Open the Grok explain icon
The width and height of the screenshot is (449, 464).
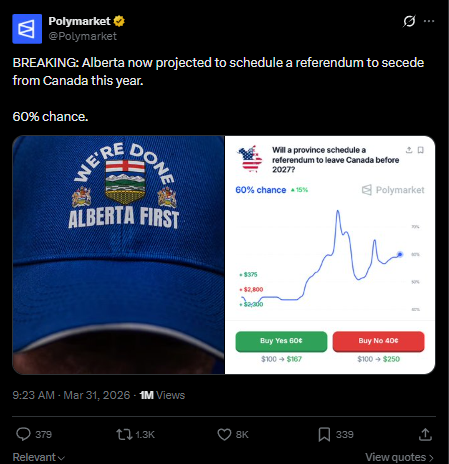409,21
